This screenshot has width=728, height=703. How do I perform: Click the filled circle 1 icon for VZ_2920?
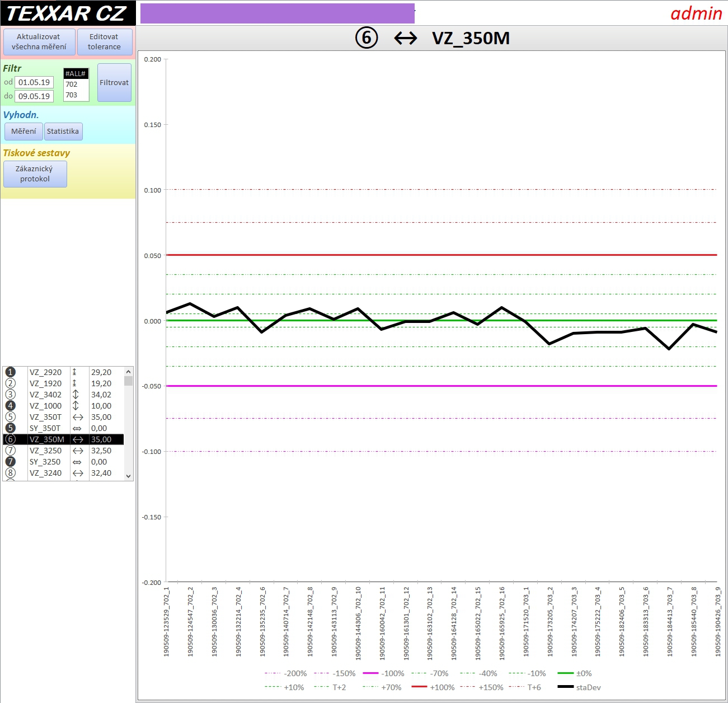pyautogui.click(x=10, y=372)
